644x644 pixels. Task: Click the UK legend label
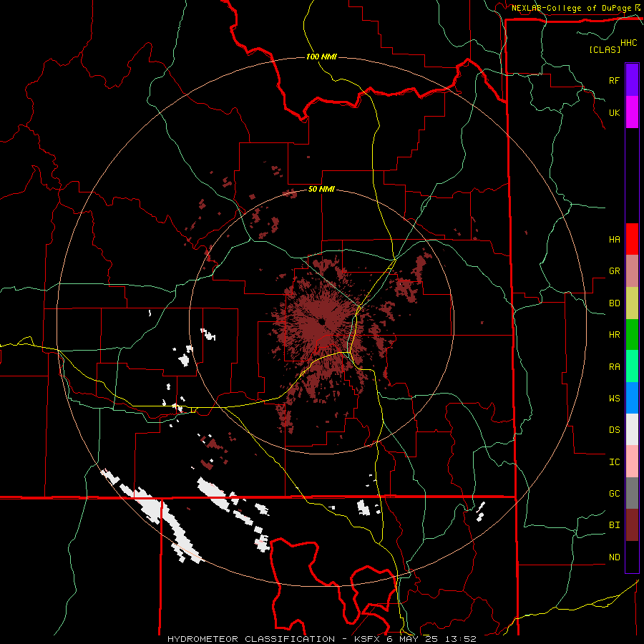(614, 112)
